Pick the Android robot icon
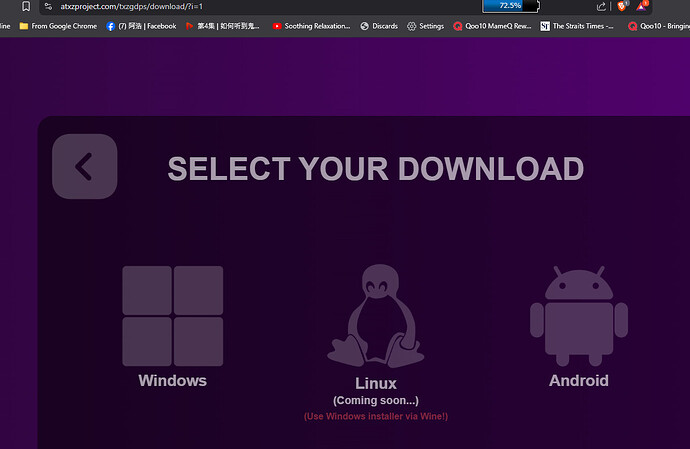This screenshot has height=449, width=690. (579, 316)
